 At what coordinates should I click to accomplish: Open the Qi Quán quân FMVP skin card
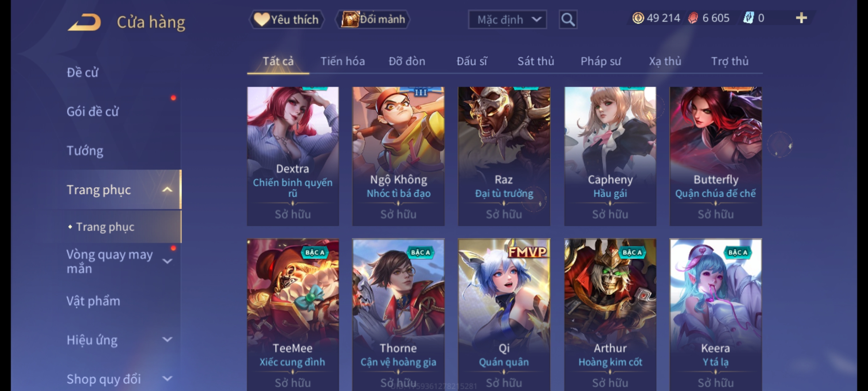504,314
